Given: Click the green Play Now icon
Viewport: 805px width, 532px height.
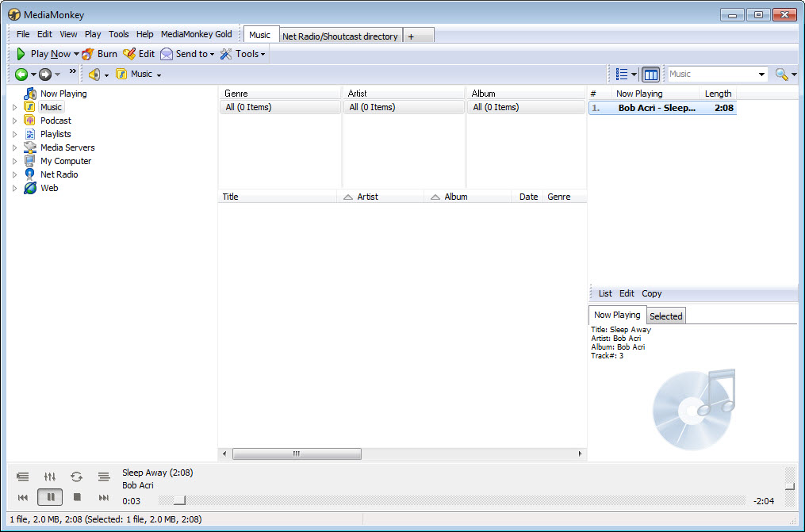Looking at the screenshot, I should 21,54.
